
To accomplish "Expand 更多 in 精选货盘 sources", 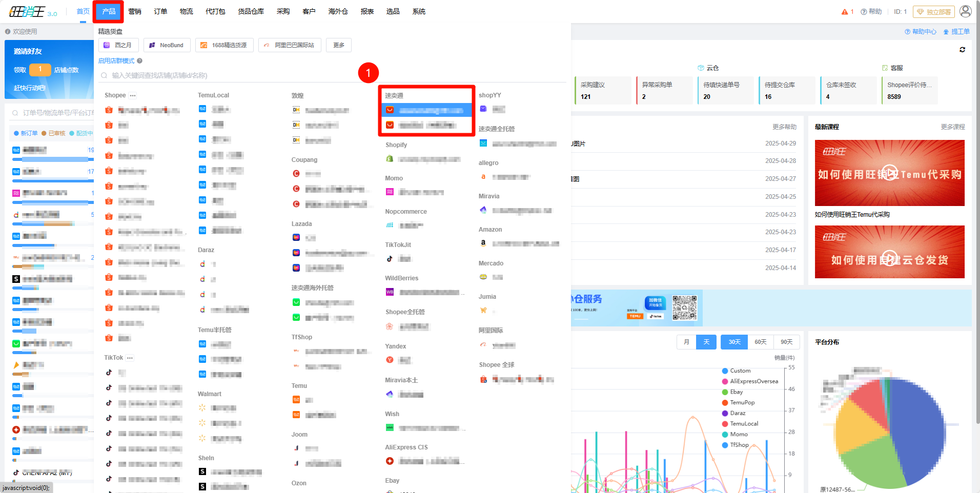I will coord(339,45).
